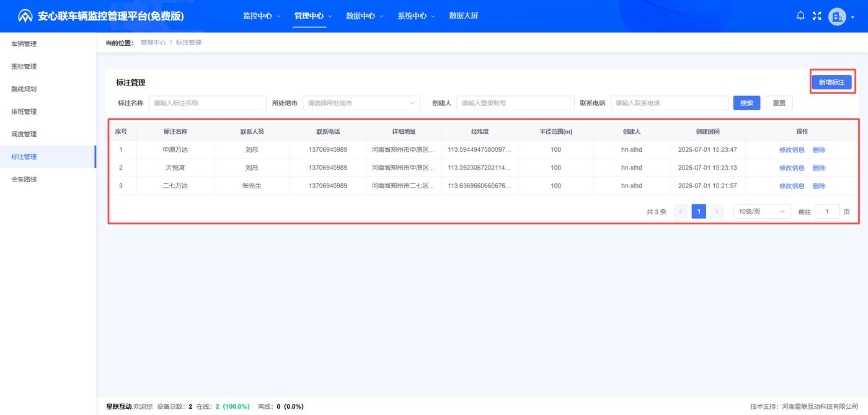This screenshot has width=868, height=415.
Task: Click 河南星联互动科技有限公司 footer text
Action: (x=820, y=406)
